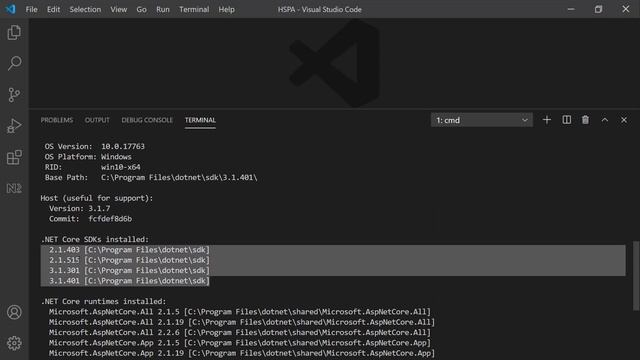Open the Accounts menu icon
Viewport: 640px width, 360px height.
point(14,312)
